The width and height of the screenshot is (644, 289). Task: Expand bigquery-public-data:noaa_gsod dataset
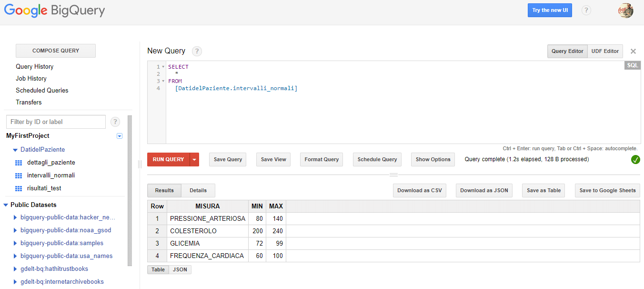15,230
